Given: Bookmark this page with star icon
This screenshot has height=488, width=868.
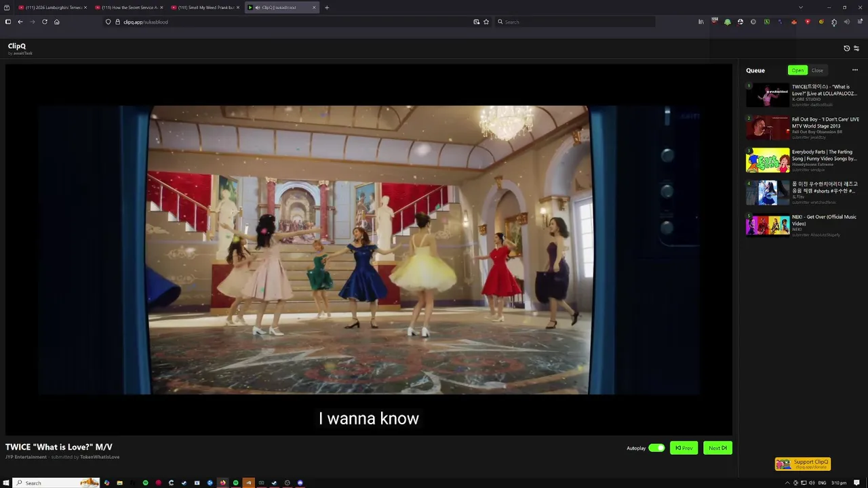Looking at the screenshot, I should click(486, 22).
